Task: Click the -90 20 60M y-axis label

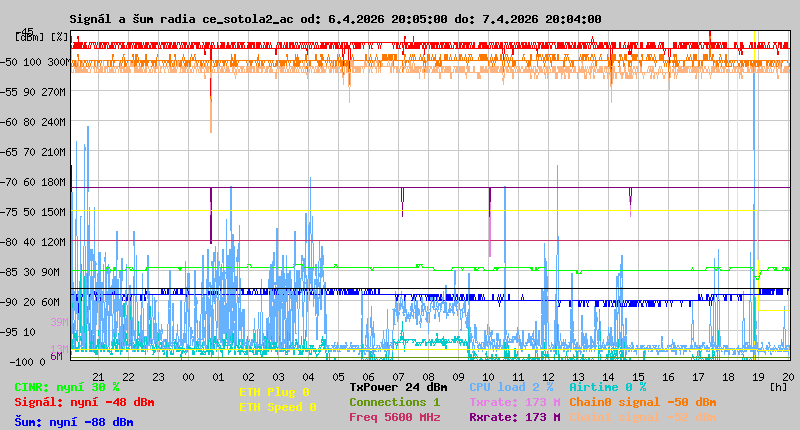Action: point(31,302)
